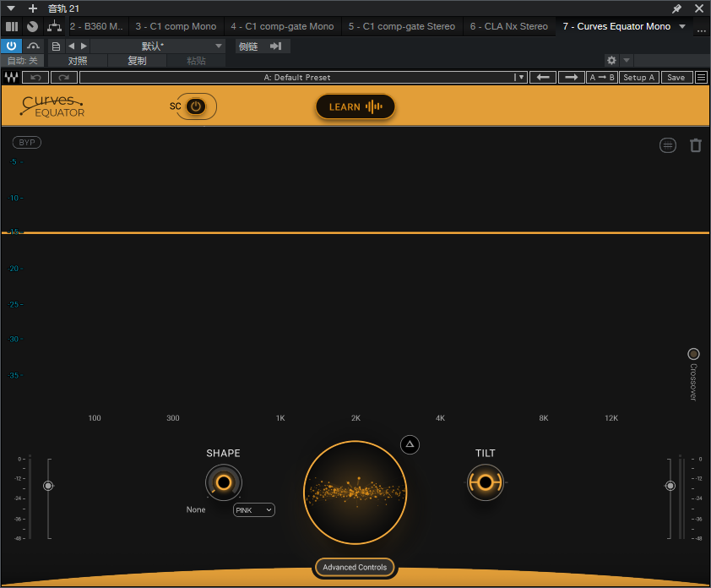This screenshot has height=588, width=711.
Task: Click the None shape value label
Action: 196,509
